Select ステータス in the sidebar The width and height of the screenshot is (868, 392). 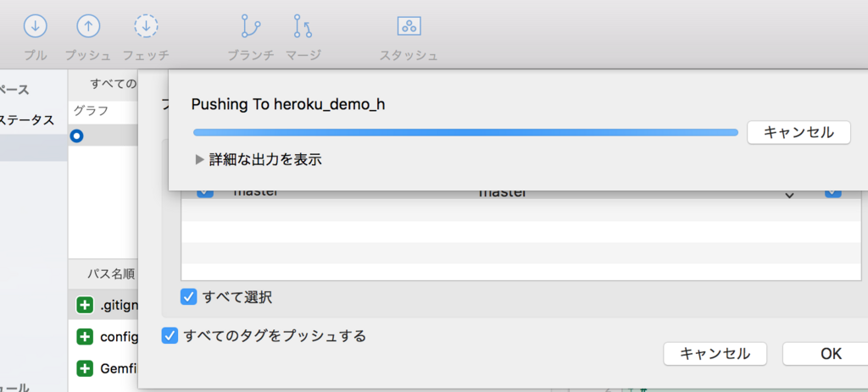pos(27,120)
